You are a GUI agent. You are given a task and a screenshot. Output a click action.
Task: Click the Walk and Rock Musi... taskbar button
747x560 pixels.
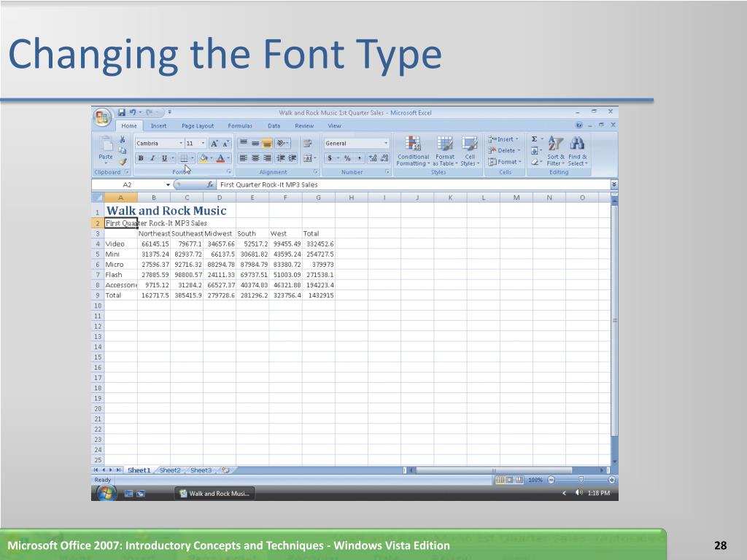pyautogui.click(x=214, y=494)
